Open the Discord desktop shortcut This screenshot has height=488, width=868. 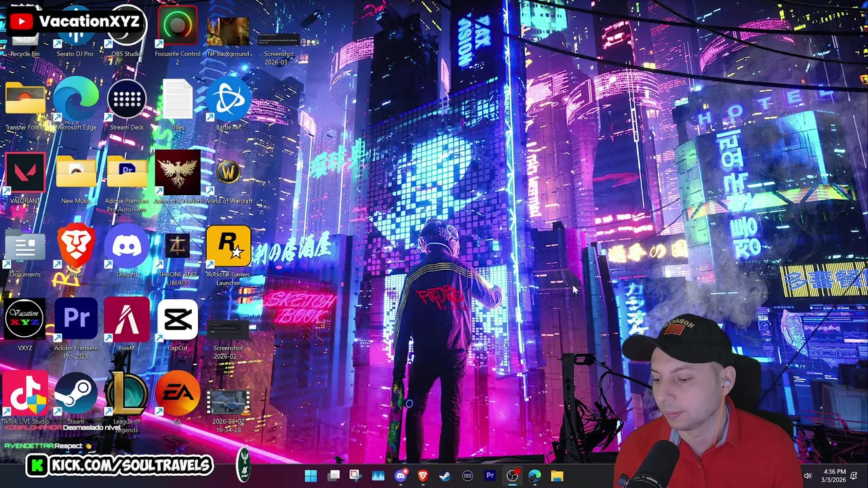pos(127,251)
